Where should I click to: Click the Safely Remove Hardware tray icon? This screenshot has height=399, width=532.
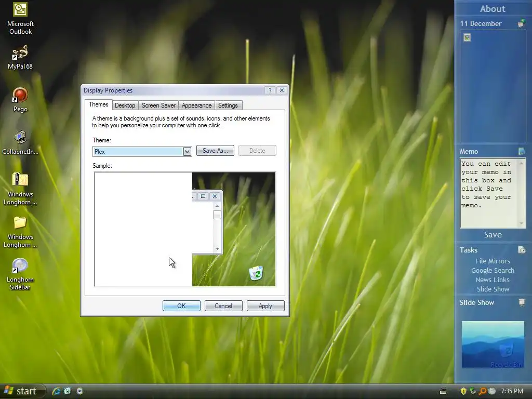pyautogui.click(x=473, y=391)
